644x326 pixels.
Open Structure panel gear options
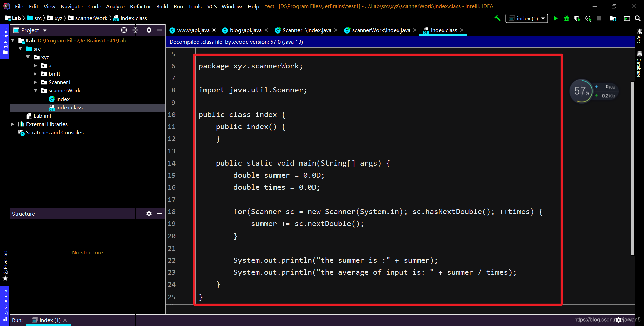coord(149,214)
